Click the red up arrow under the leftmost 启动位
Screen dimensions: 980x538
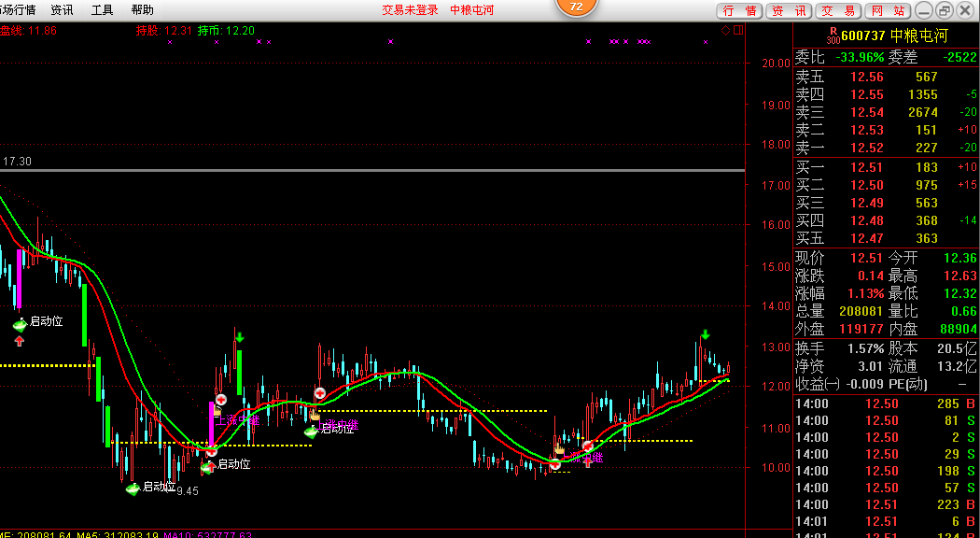pos(20,341)
